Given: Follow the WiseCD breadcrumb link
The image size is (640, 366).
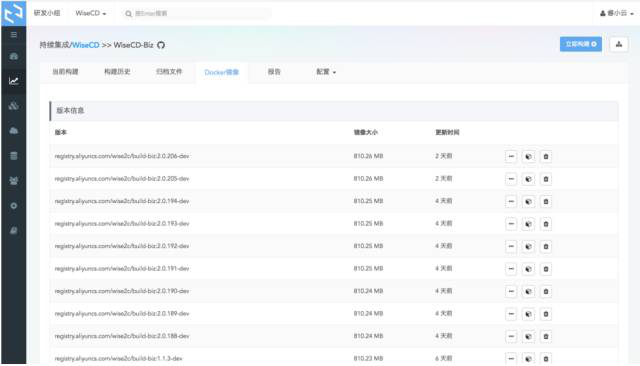Looking at the screenshot, I should 85,45.
